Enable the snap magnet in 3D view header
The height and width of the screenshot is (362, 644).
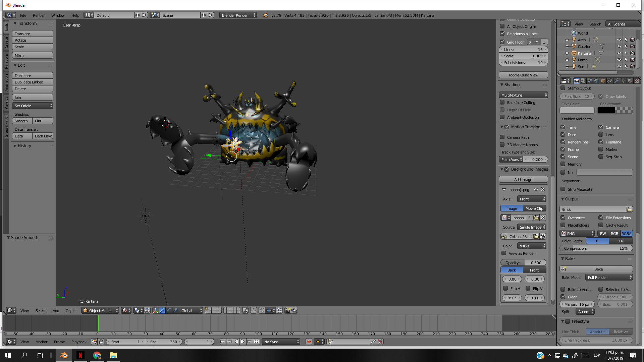pos(262,310)
